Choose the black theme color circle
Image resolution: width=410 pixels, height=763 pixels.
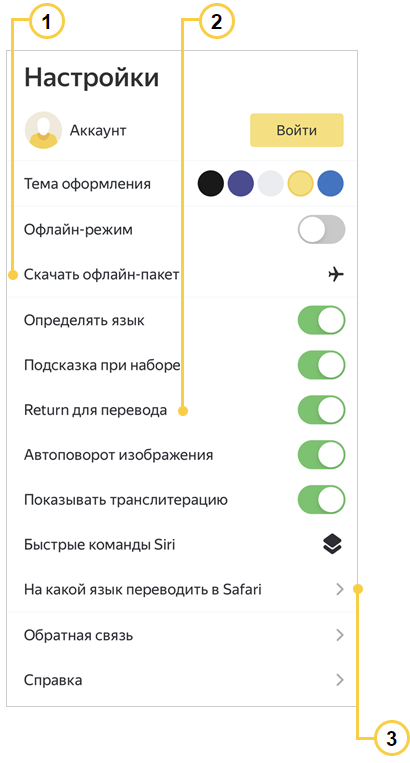pyautogui.click(x=211, y=184)
